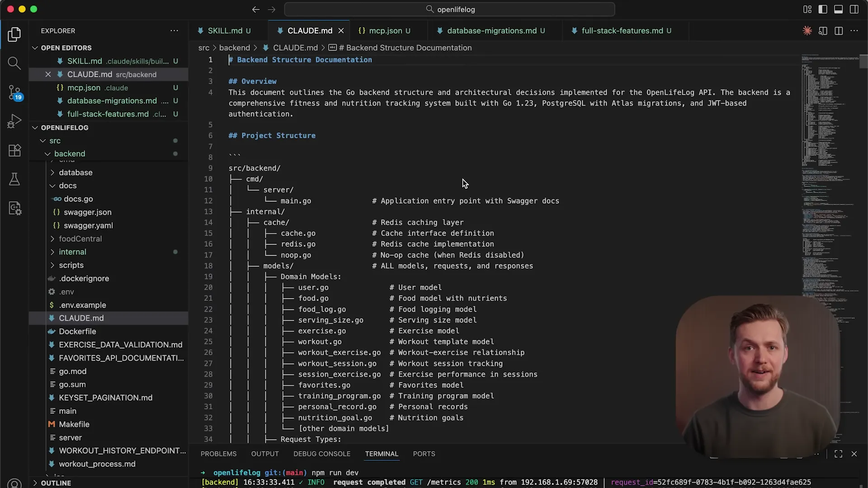Open Source Control with 19 changes
This screenshot has width=868, height=488.
pos(14,93)
